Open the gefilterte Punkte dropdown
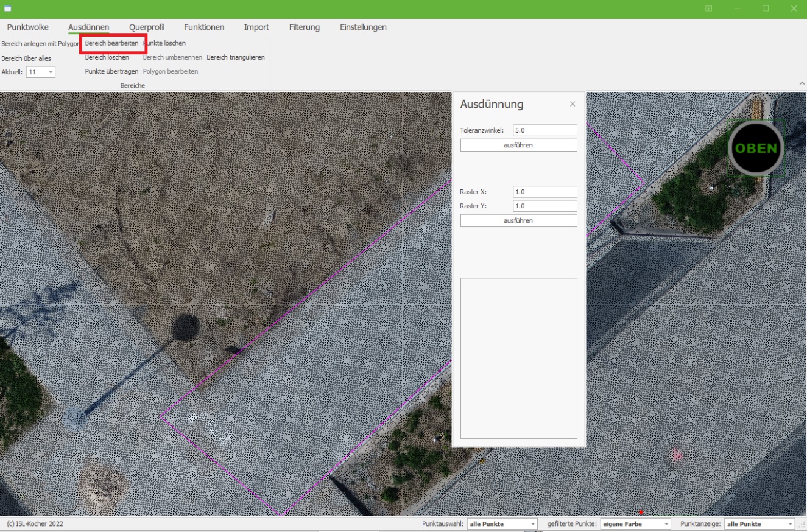 tap(635, 524)
